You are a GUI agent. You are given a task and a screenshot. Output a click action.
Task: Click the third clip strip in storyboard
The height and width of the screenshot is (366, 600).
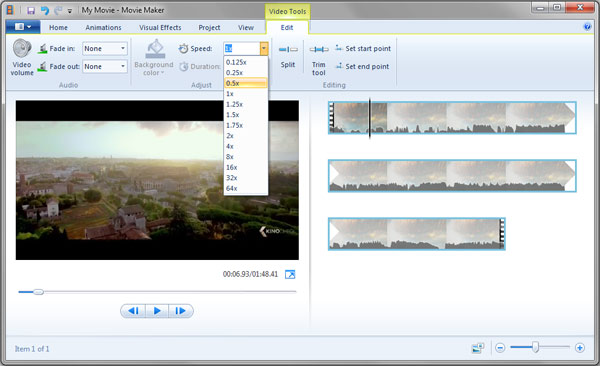417,234
